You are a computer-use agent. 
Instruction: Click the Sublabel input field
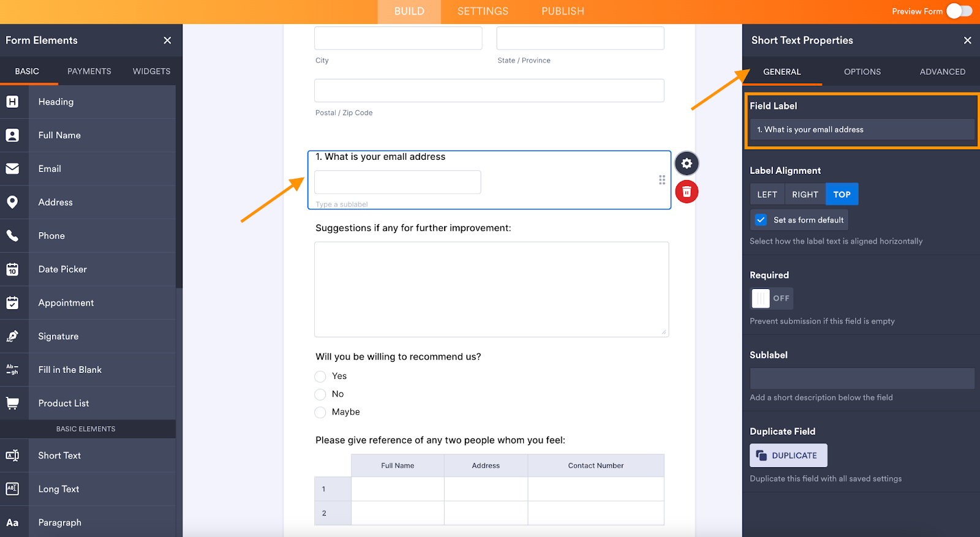click(862, 378)
